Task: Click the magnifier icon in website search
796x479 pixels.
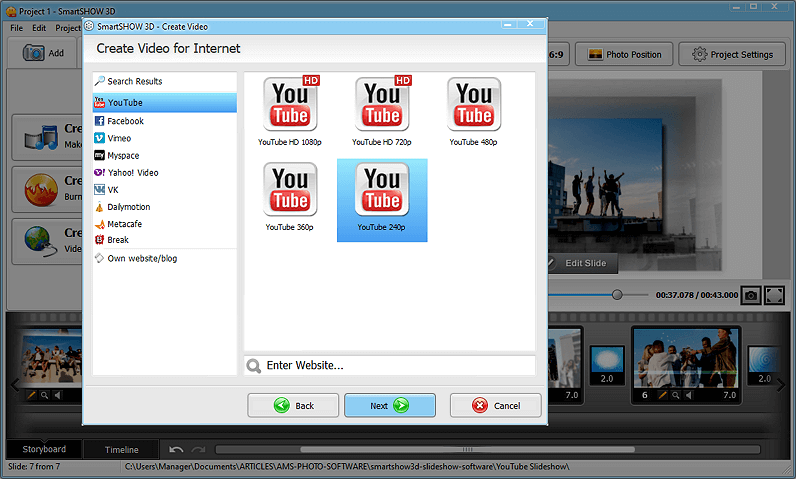Action: pos(253,365)
